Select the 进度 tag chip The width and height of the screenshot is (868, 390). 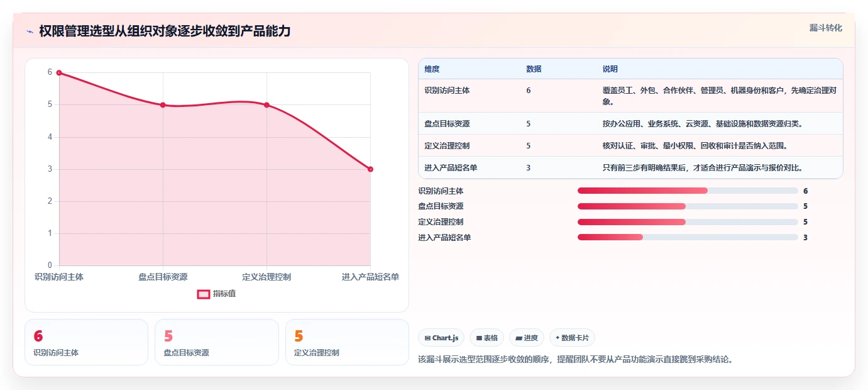point(527,338)
